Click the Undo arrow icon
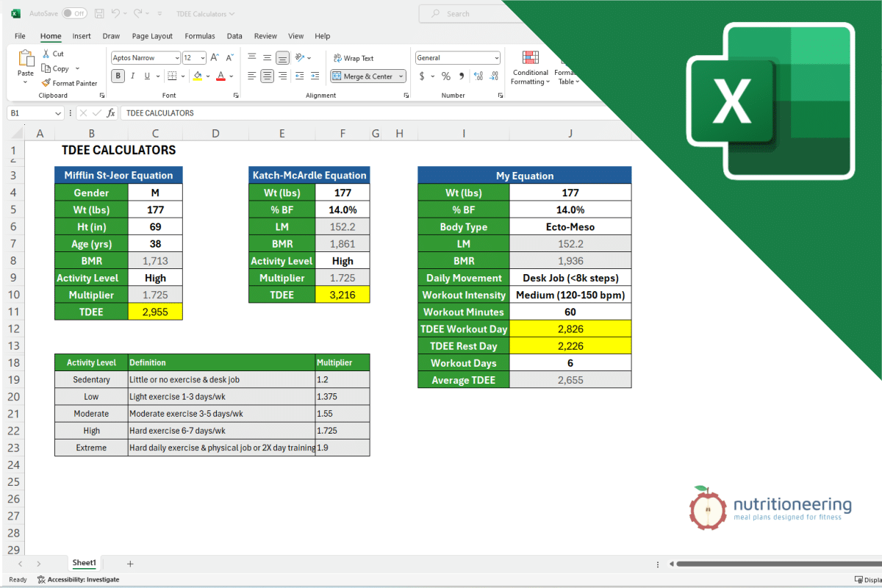Image resolution: width=882 pixels, height=588 pixels. click(116, 13)
